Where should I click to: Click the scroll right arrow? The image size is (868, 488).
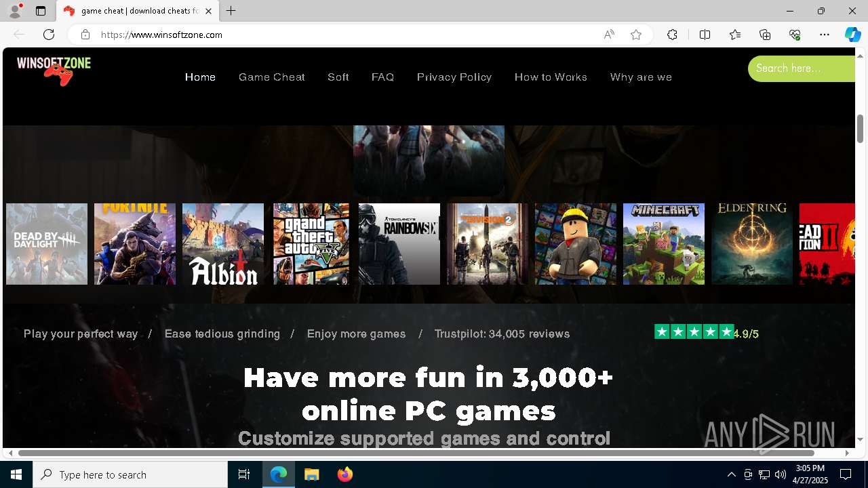coord(847,453)
